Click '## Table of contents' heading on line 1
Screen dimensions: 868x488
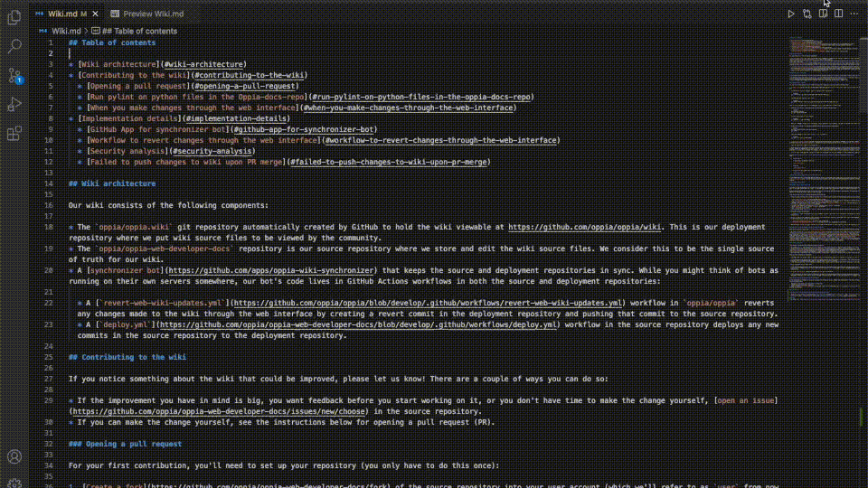coord(112,42)
